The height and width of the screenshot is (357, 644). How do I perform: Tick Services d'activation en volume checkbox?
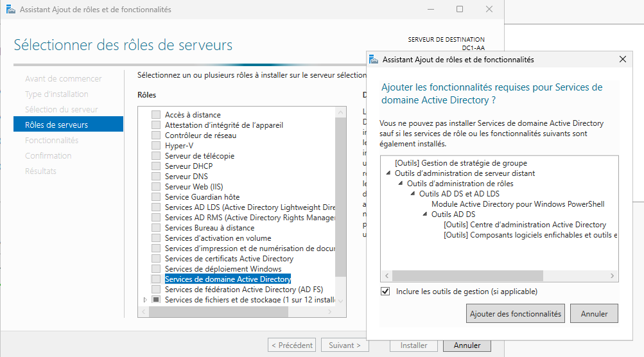[156, 238]
